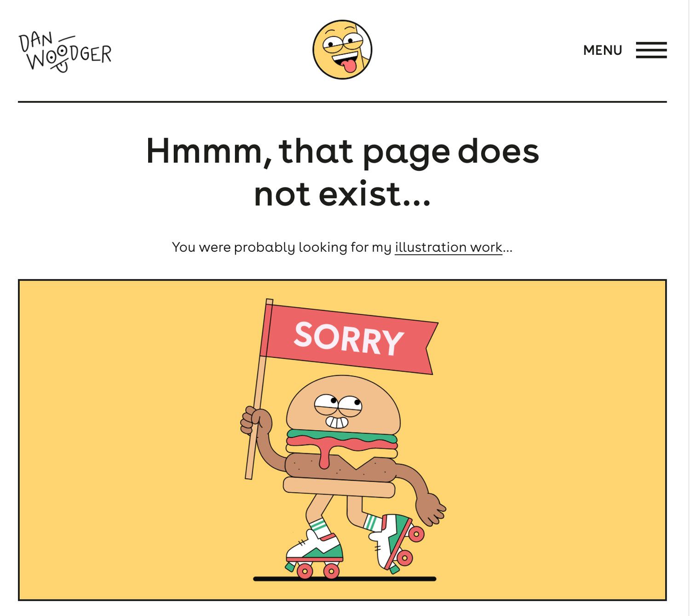Viewport: 690px width, 616px height.
Task: Click the wooden flagpole below the flag
Action: (x=253, y=456)
